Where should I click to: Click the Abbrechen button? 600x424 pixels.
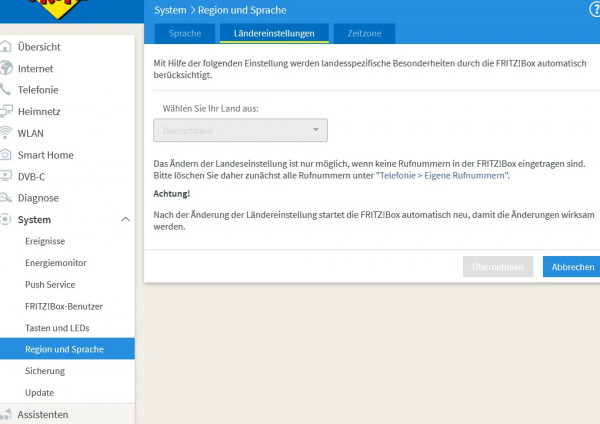click(x=573, y=267)
